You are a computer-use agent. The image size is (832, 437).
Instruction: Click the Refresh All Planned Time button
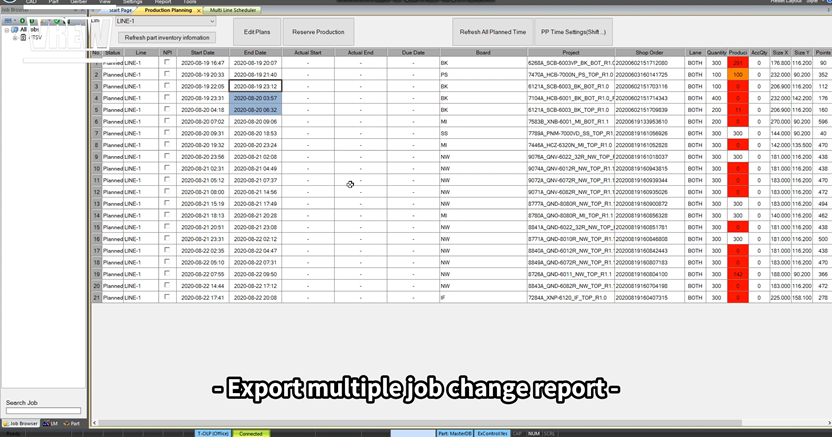493,32
